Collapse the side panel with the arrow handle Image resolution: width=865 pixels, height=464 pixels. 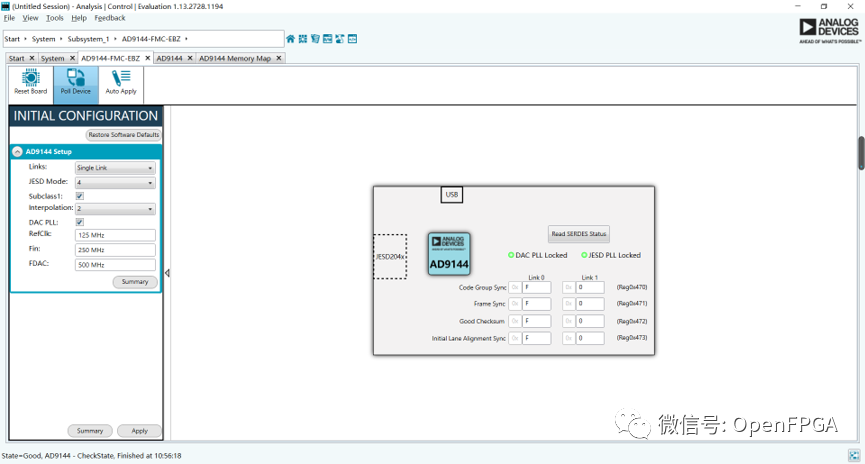[x=167, y=273]
